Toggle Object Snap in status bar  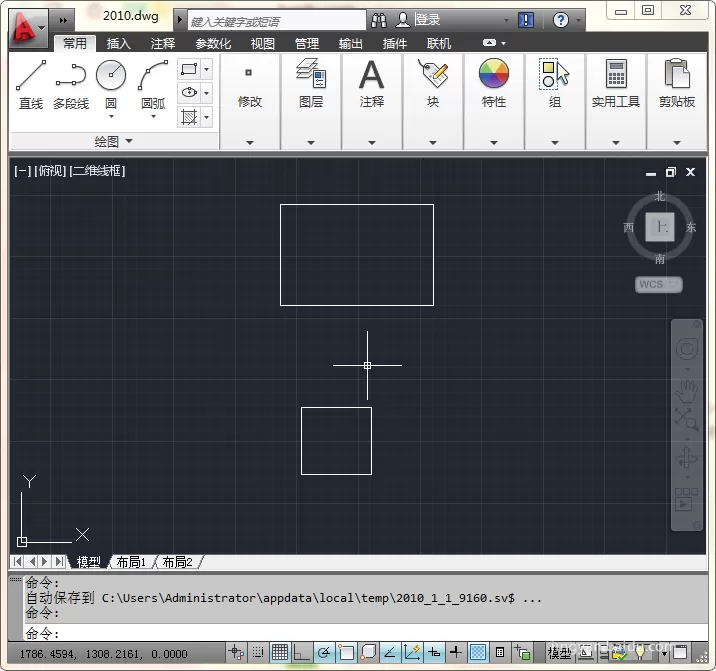(346, 652)
